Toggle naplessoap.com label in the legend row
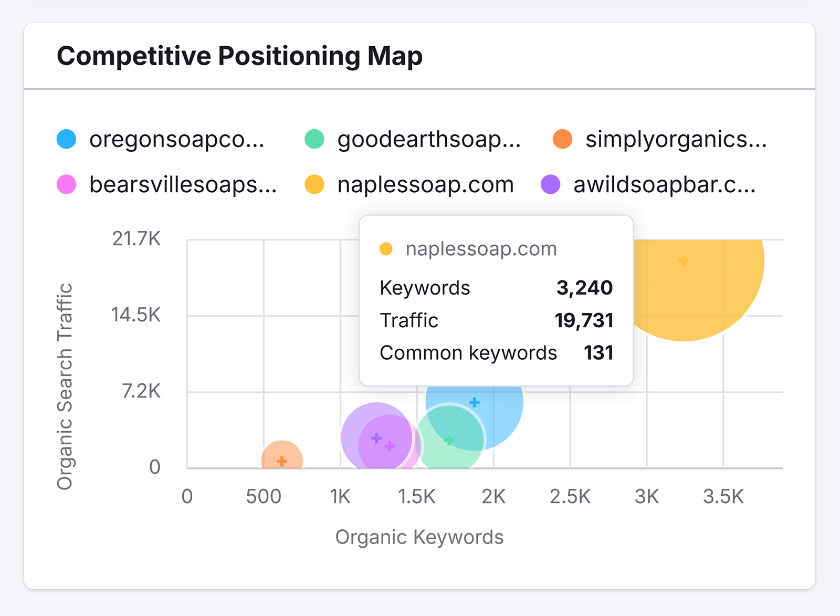Screen dimensions: 840x616 click(x=425, y=185)
